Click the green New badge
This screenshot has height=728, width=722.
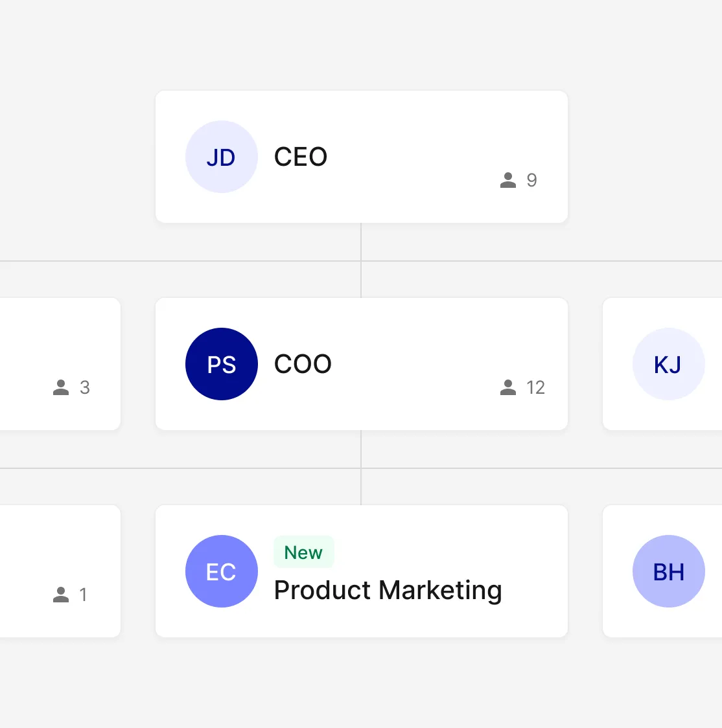(303, 552)
